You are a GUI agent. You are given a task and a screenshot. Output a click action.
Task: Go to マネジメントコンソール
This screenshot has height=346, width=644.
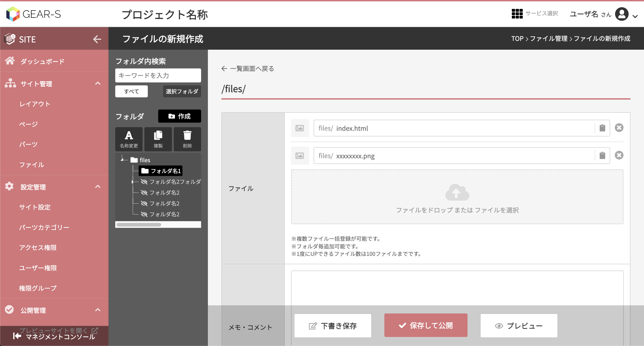coord(54,337)
